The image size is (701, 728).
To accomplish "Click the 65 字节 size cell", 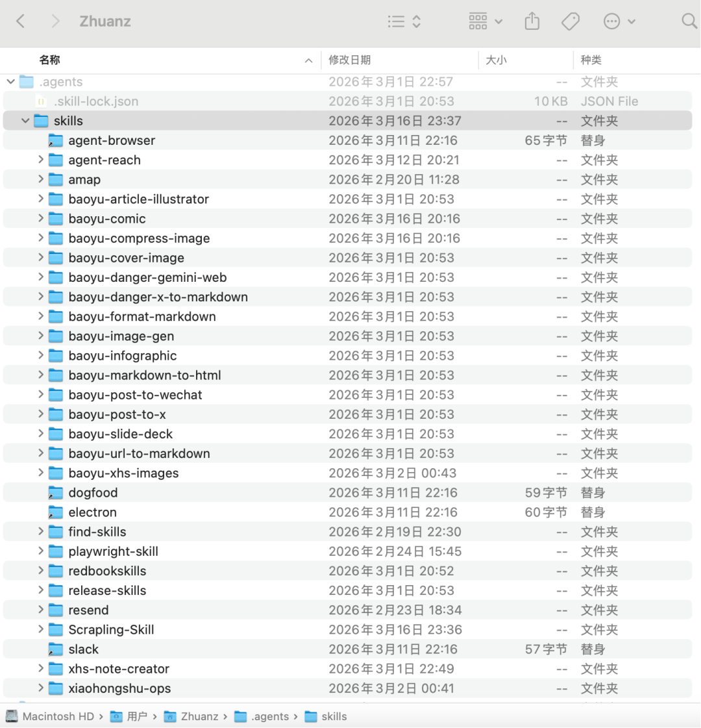I will click(546, 141).
